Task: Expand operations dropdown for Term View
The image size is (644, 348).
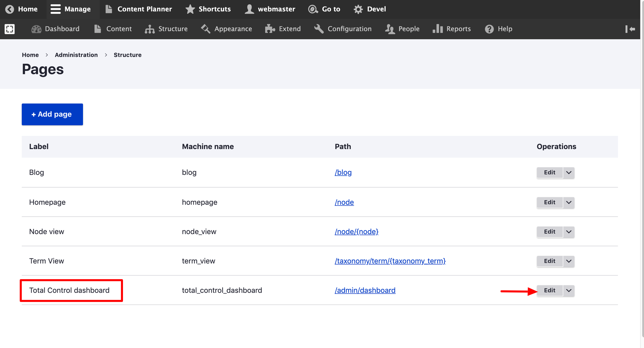Action: click(569, 261)
